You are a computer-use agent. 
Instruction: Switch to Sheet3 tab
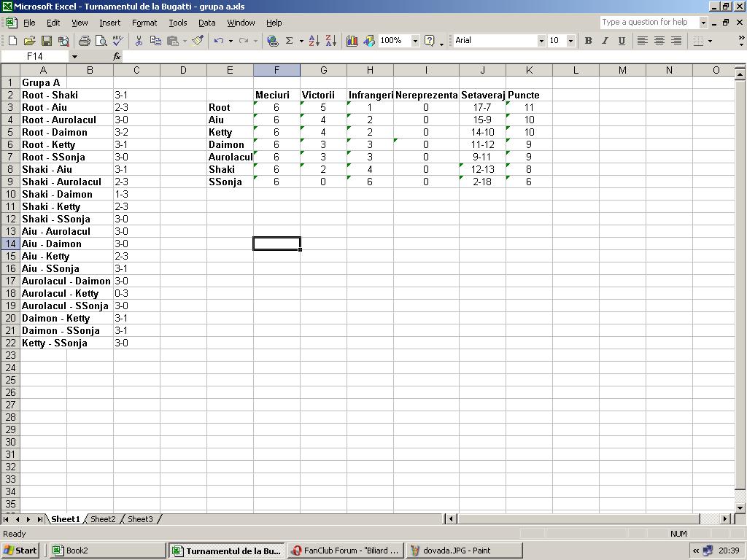click(140, 519)
